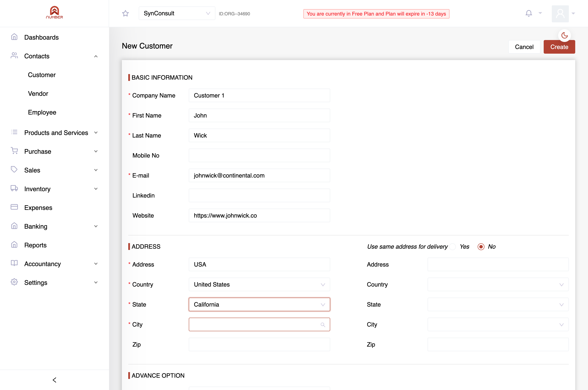The width and height of the screenshot is (588, 390).
Task: Click the billing Zip input field
Action: [259, 344]
